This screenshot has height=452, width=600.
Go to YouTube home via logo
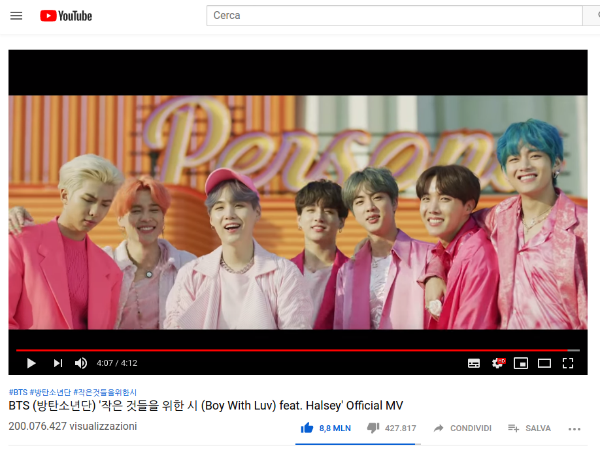(x=66, y=16)
